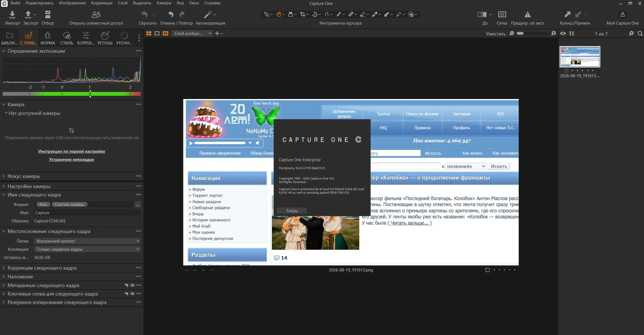Open the Коллекция collection dropdown

[x=87, y=249]
